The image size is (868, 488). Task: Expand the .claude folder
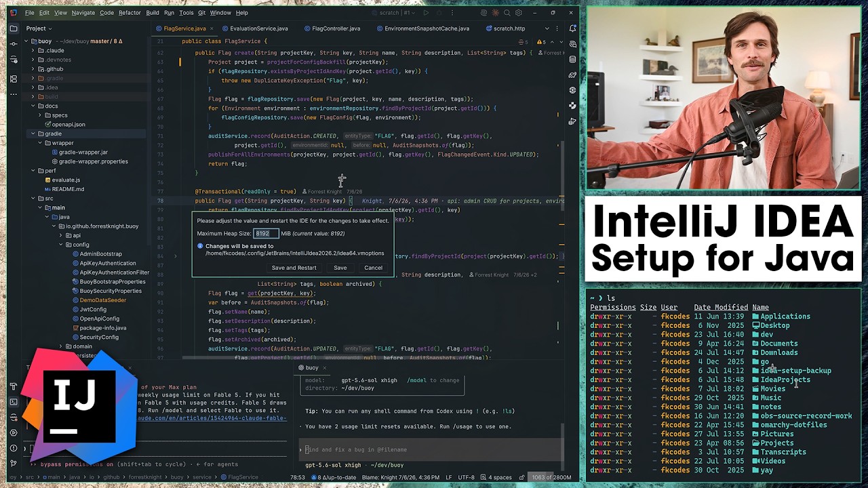pyautogui.click(x=33, y=50)
